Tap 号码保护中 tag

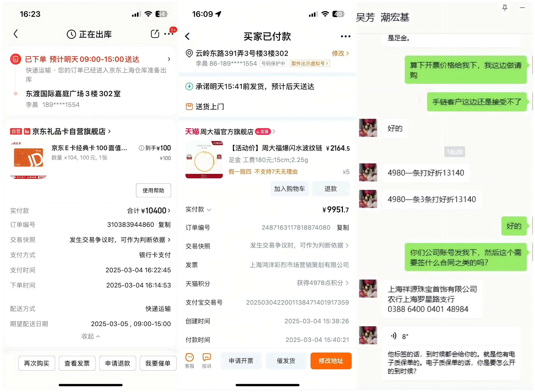pyautogui.click(x=273, y=64)
